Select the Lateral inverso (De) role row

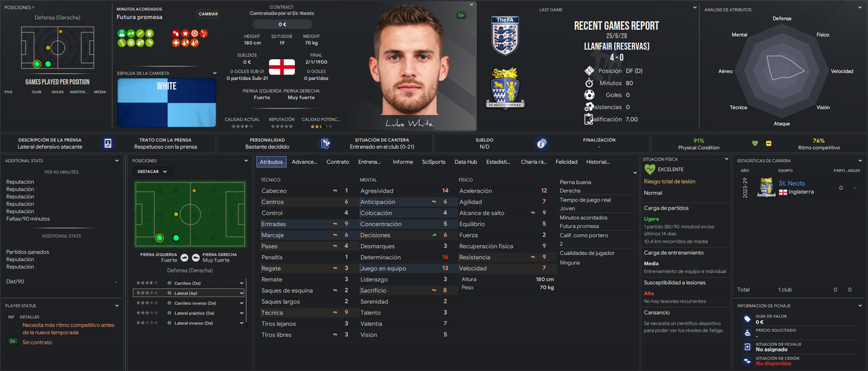pyautogui.click(x=189, y=323)
